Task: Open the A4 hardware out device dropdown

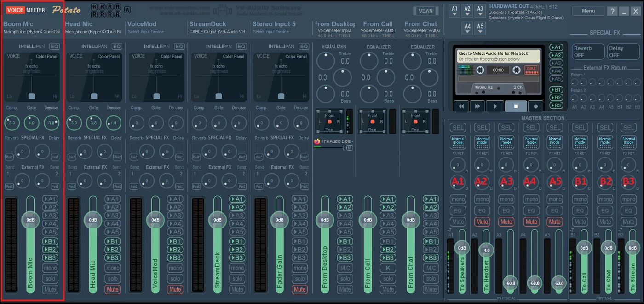Action: (467, 29)
